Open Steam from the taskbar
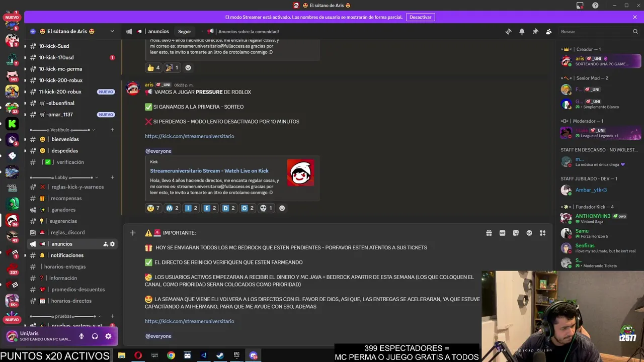This screenshot has width=644, height=362. click(x=220, y=355)
